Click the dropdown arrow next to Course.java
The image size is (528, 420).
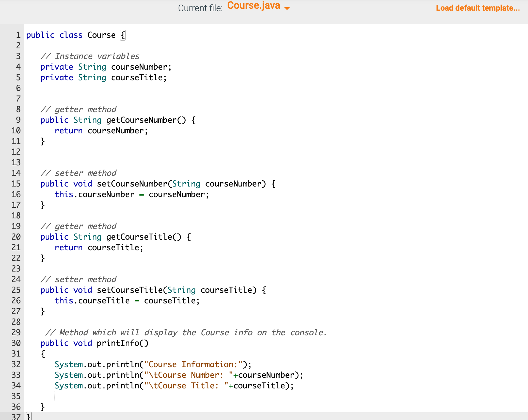pyautogui.click(x=287, y=8)
